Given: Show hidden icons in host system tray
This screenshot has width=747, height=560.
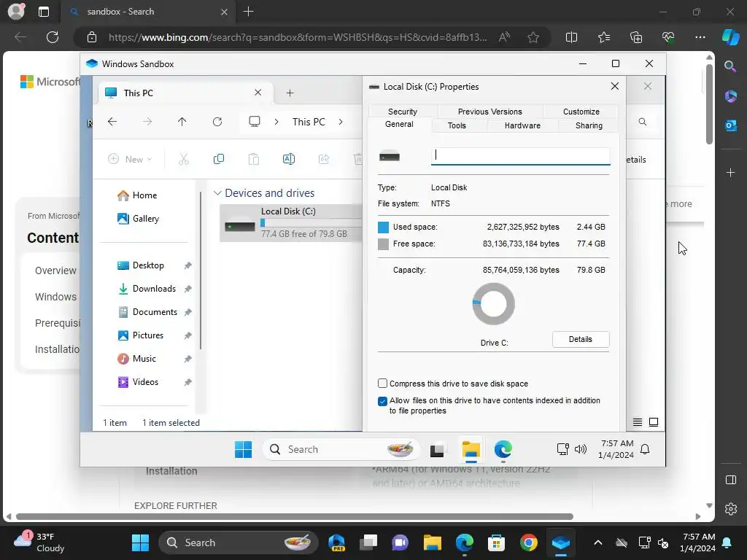Looking at the screenshot, I should (598, 542).
